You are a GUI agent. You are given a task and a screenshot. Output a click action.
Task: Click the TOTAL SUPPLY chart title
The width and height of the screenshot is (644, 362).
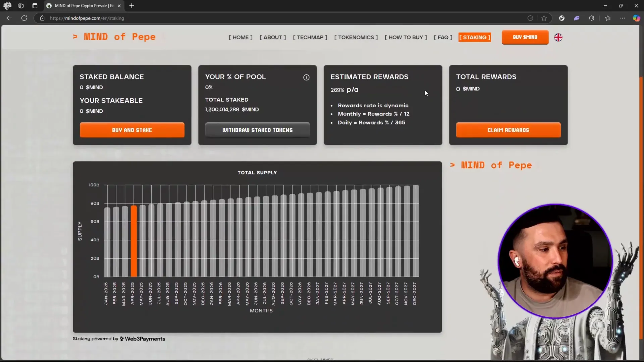[257, 173]
